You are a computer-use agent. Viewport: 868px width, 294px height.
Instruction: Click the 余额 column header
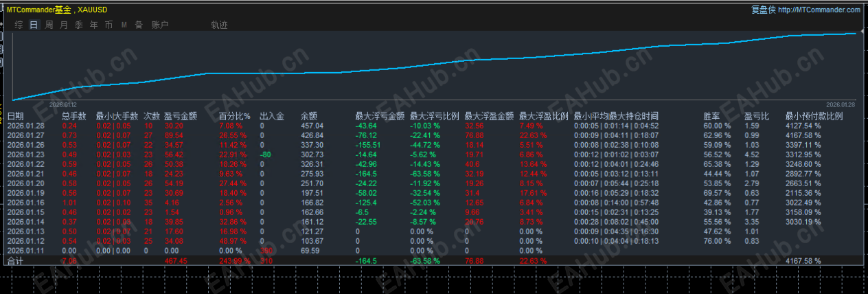click(x=309, y=116)
